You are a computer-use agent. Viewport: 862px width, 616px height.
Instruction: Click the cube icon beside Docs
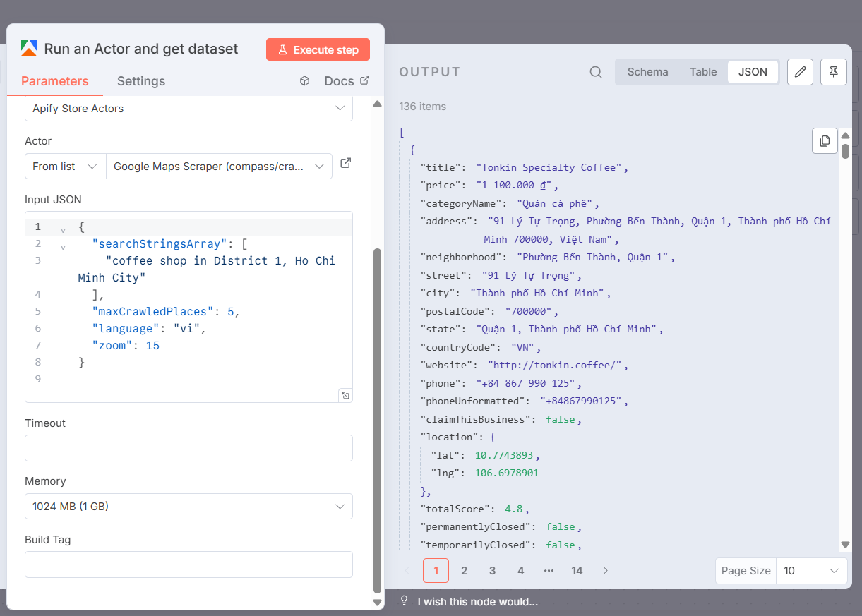coord(304,81)
